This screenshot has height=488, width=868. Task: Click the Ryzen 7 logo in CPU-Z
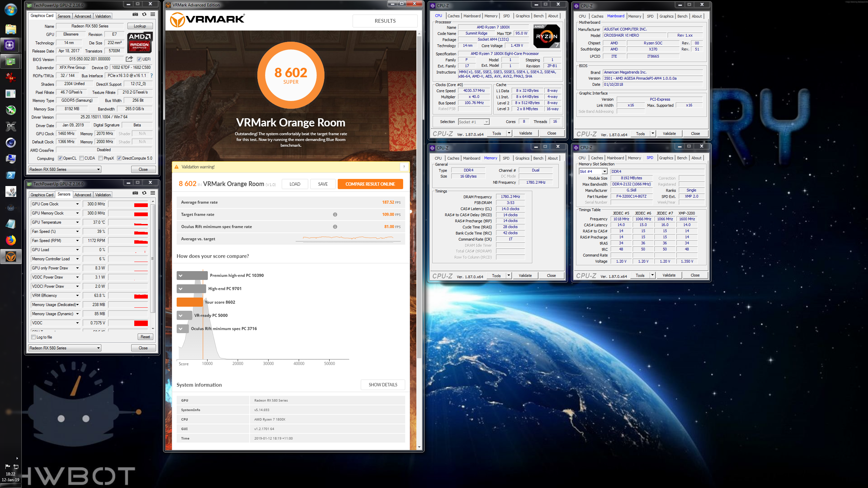click(546, 36)
